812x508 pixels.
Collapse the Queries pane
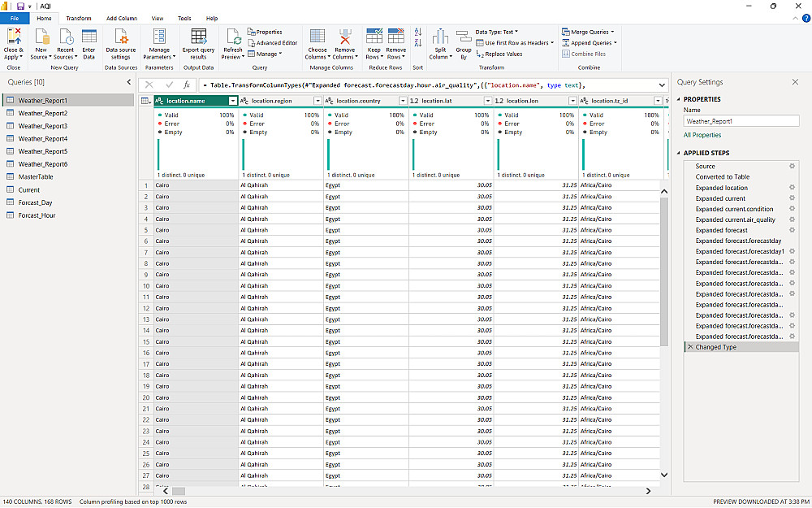129,82
